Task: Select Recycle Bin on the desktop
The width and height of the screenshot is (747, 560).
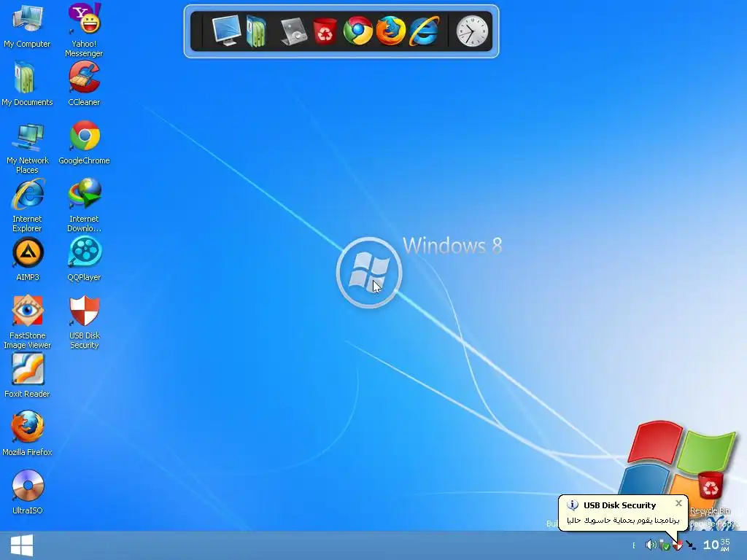Action: pos(711,493)
